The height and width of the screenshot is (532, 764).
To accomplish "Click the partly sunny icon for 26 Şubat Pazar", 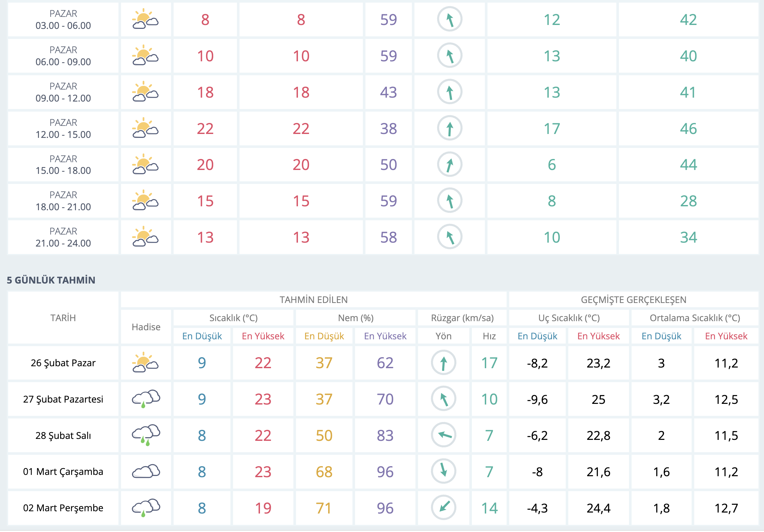I will point(145,362).
